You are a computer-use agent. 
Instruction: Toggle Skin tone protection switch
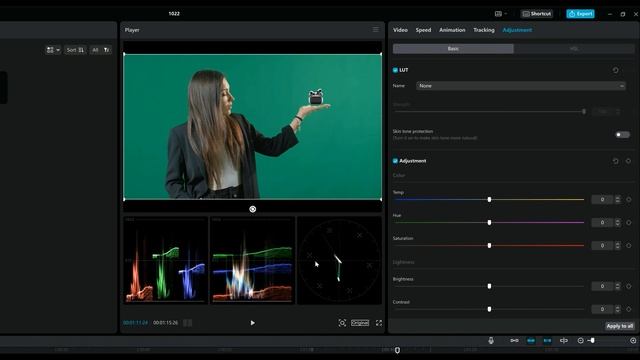click(x=622, y=135)
